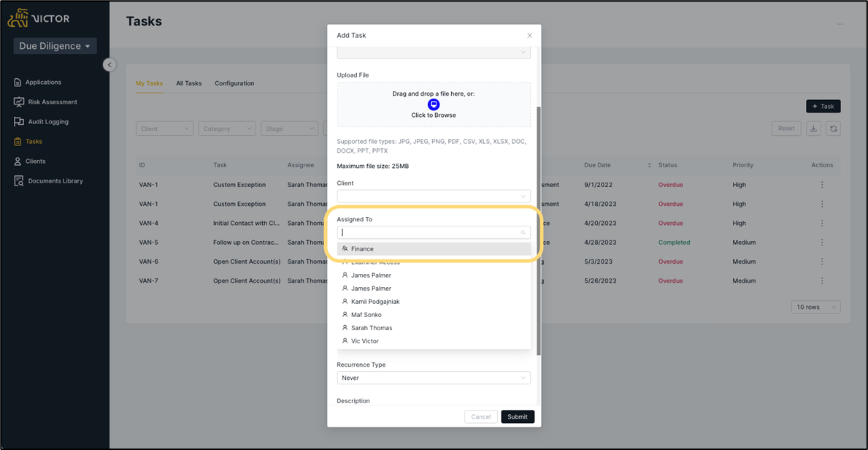Collapse the sidebar with the arrow button
868x450 pixels.
[110, 65]
